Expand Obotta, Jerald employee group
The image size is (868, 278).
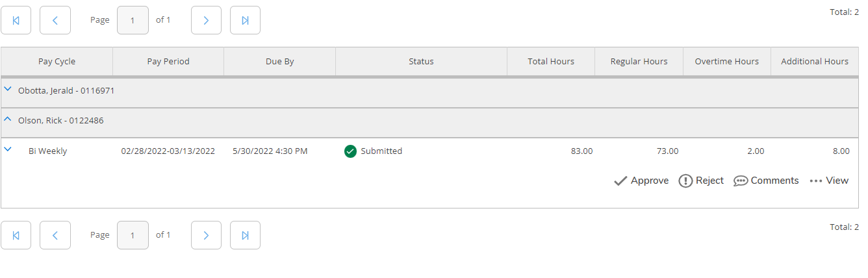point(8,90)
